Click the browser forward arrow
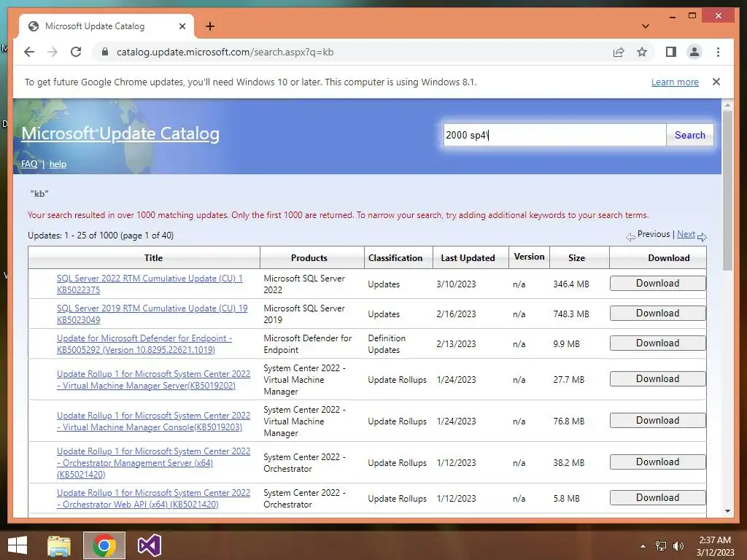The width and height of the screenshot is (747, 560). coord(53,52)
